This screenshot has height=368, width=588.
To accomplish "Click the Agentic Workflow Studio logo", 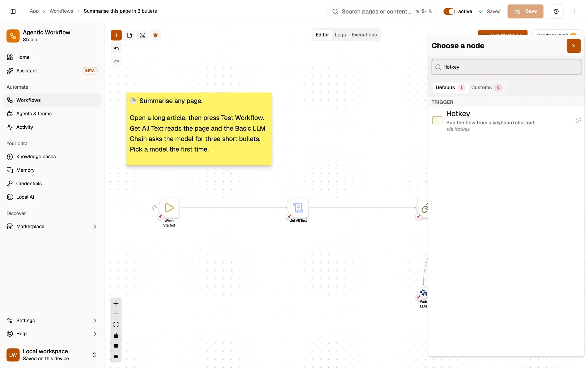I will click(x=13, y=36).
